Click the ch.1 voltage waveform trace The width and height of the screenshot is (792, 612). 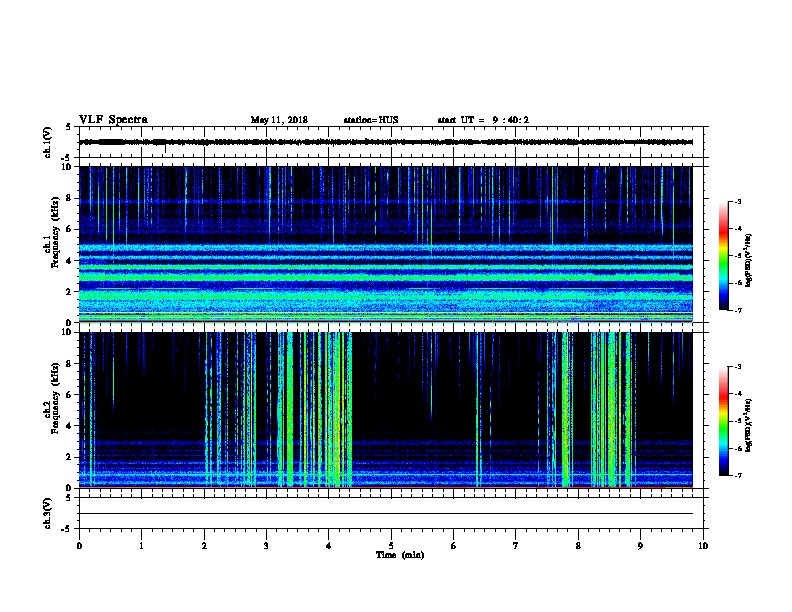click(386, 142)
